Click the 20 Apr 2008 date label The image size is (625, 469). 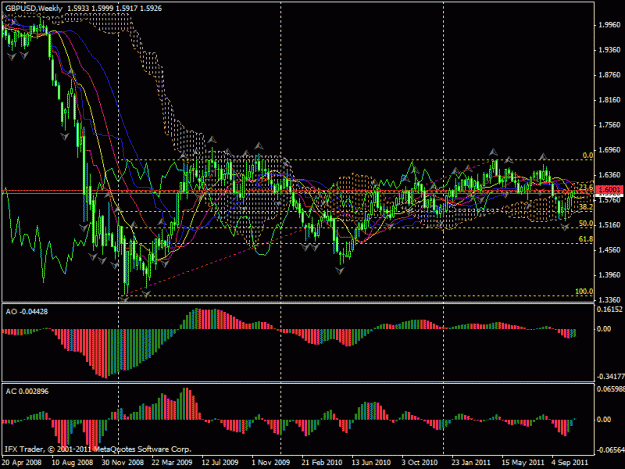pyautogui.click(x=21, y=463)
